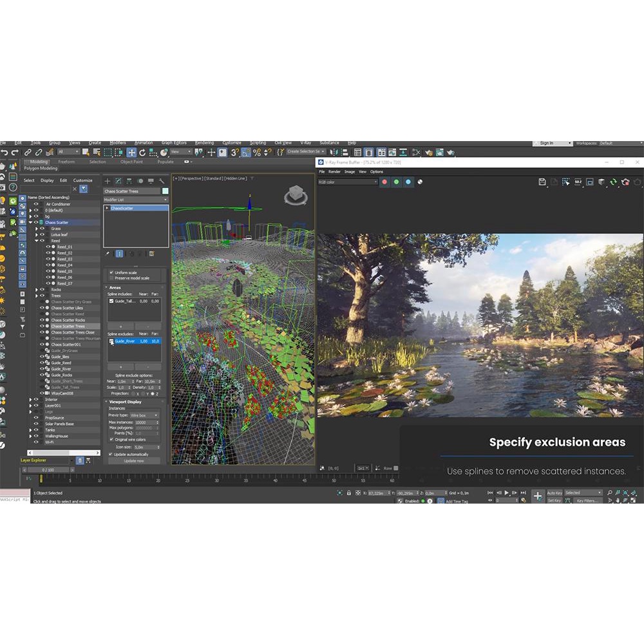Open the Utilities wrench panel icon

161,181
